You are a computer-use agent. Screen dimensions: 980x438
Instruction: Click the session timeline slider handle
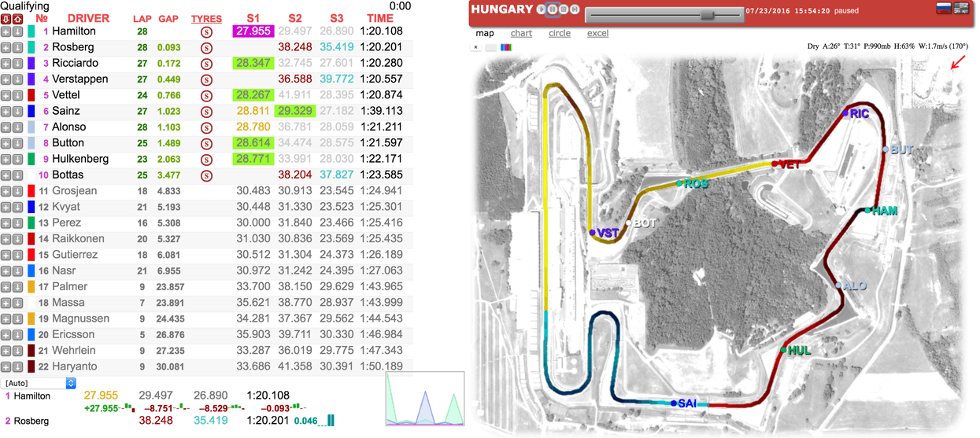coord(707,15)
